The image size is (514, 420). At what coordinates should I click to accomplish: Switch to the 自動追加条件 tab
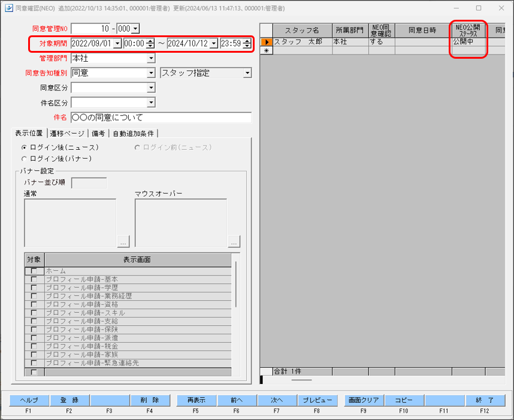pos(133,134)
